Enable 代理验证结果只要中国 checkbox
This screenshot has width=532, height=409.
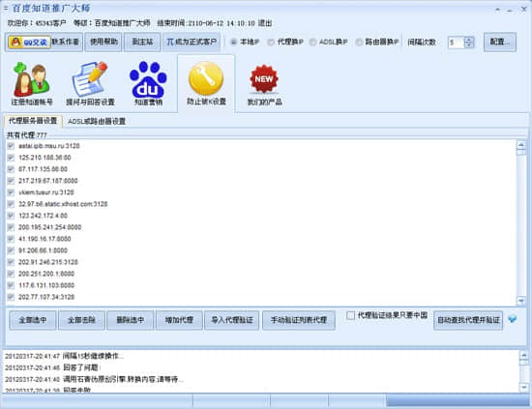351,315
